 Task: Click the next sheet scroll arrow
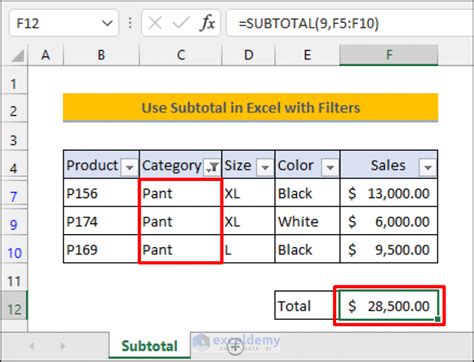[x=62, y=346]
